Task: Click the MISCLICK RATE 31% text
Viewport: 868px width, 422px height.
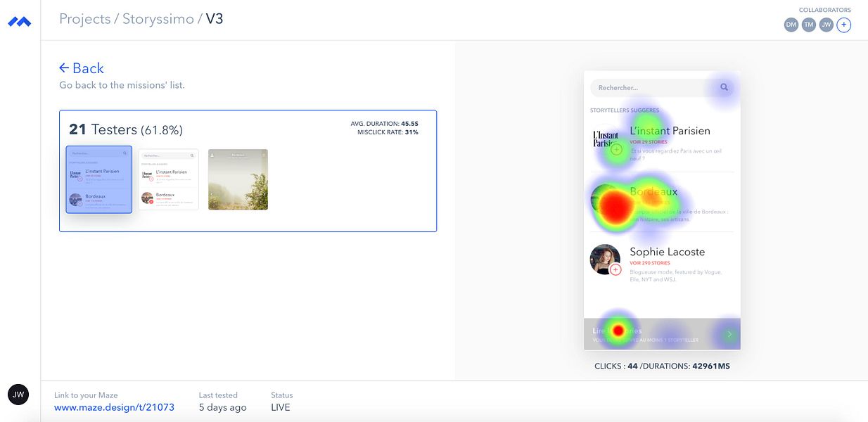Action: [388, 132]
